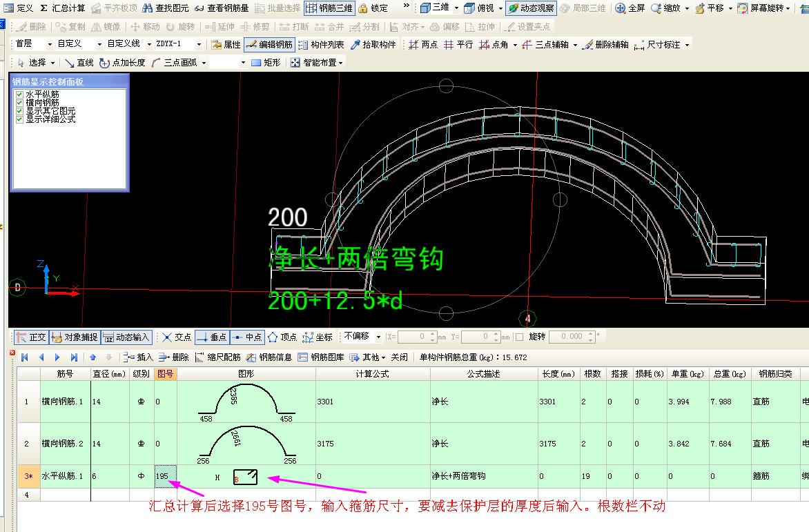The height and width of the screenshot is (532, 809).
Task: Open 查找图元 find element tool
Action: [x=166, y=8]
